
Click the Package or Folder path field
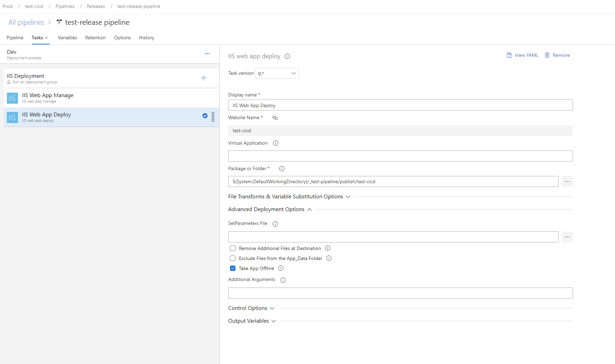click(x=393, y=181)
